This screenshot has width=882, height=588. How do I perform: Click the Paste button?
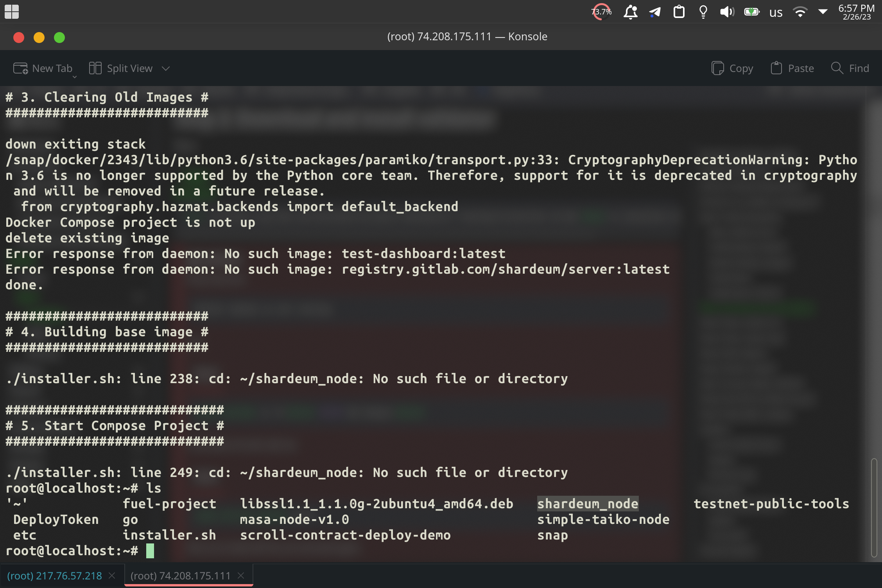[792, 68]
